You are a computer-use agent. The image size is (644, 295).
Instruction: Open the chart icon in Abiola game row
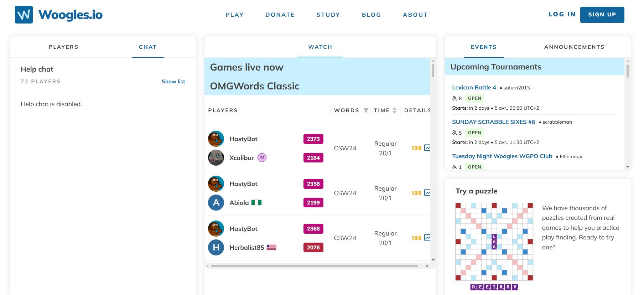[x=427, y=193]
